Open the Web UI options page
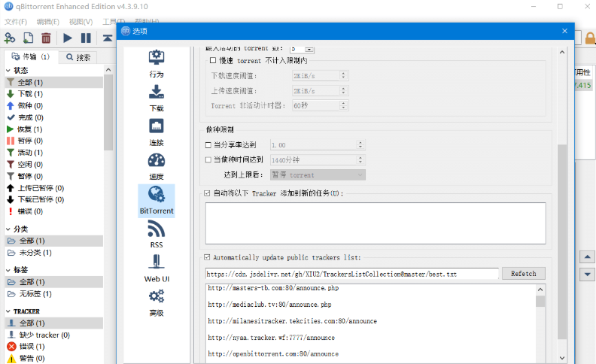596x364 pixels. click(157, 268)
